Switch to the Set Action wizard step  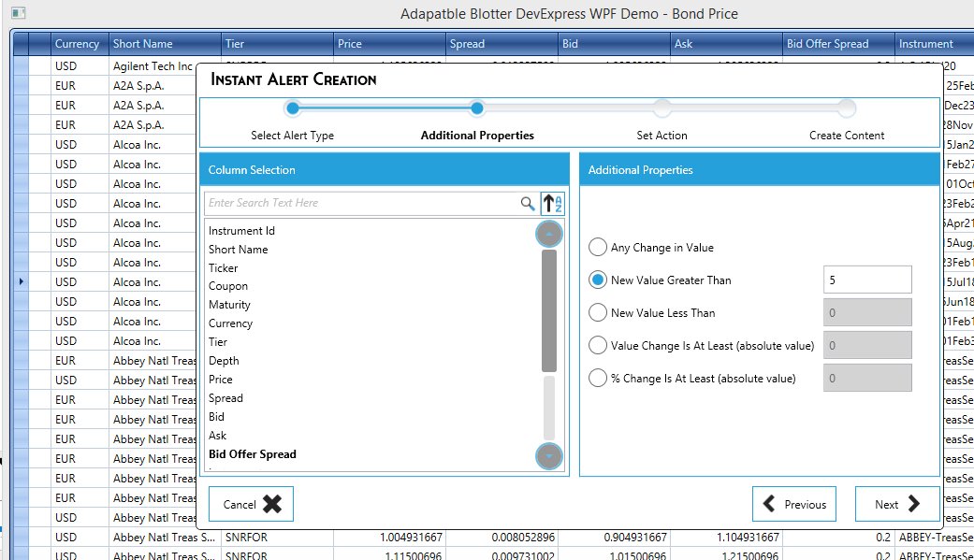pyautogui.click(x=661, y=108)
